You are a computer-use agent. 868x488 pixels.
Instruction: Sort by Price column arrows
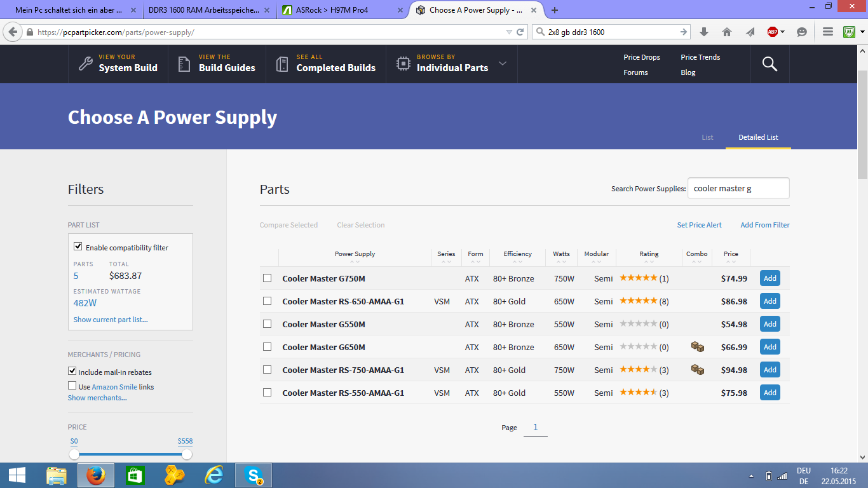[x=731, y=262]
